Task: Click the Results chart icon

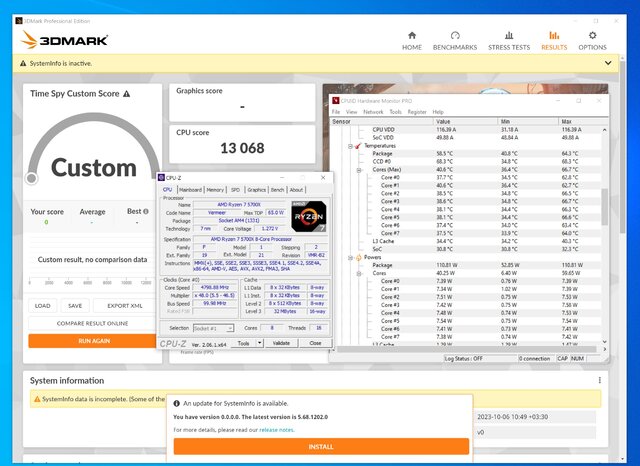Action: point(553,36)
